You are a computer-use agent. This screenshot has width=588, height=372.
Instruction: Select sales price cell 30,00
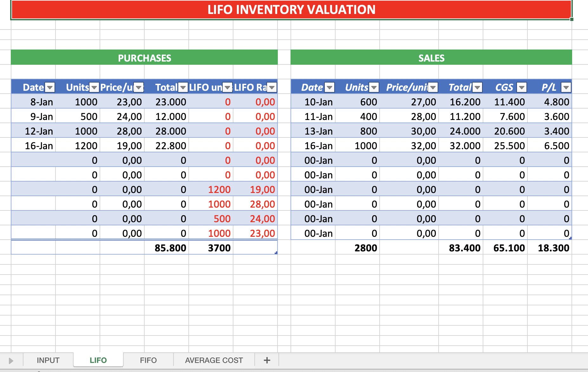[409, 131]
